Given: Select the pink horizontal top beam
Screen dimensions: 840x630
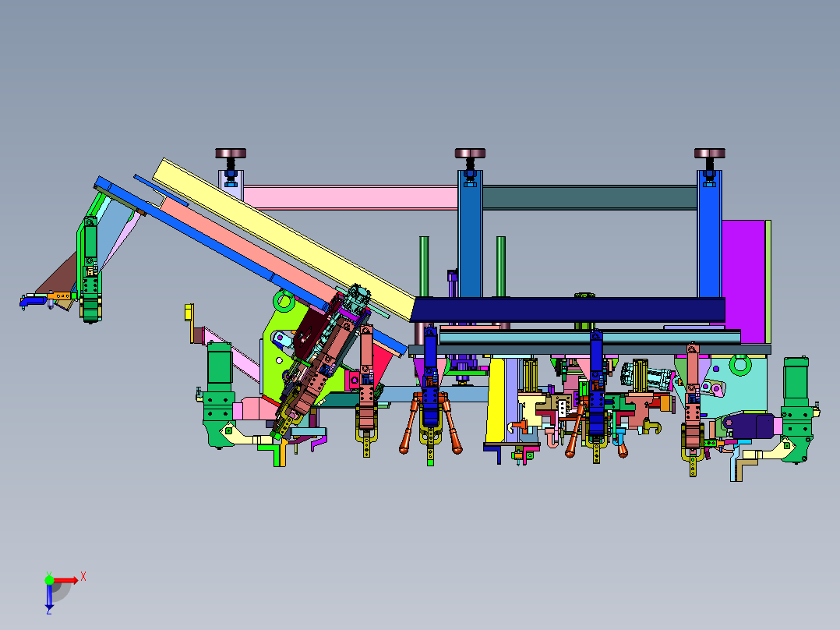Looking at the screenshot, I should (x=351, y=196).
